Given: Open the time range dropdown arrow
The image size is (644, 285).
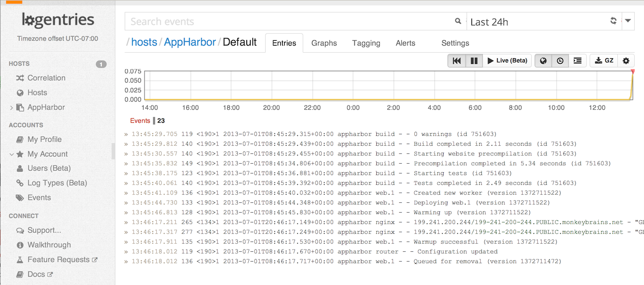Looking at the screenshot, I should click(x=628, y=21).
